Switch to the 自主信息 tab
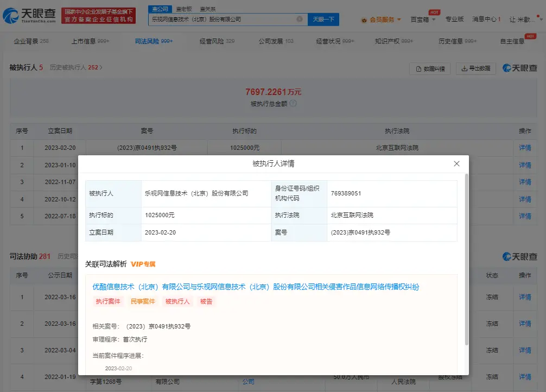The image size is (546, 392). 512,41
